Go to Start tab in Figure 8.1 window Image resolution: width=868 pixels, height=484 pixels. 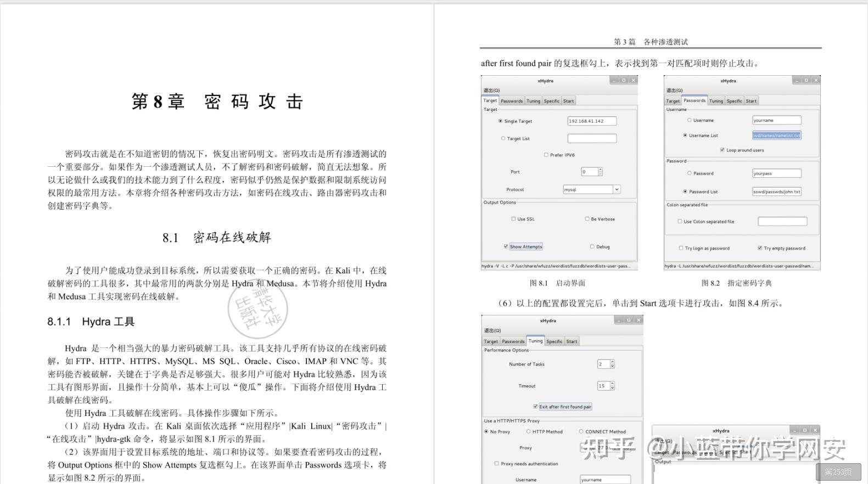pos(568,101)
